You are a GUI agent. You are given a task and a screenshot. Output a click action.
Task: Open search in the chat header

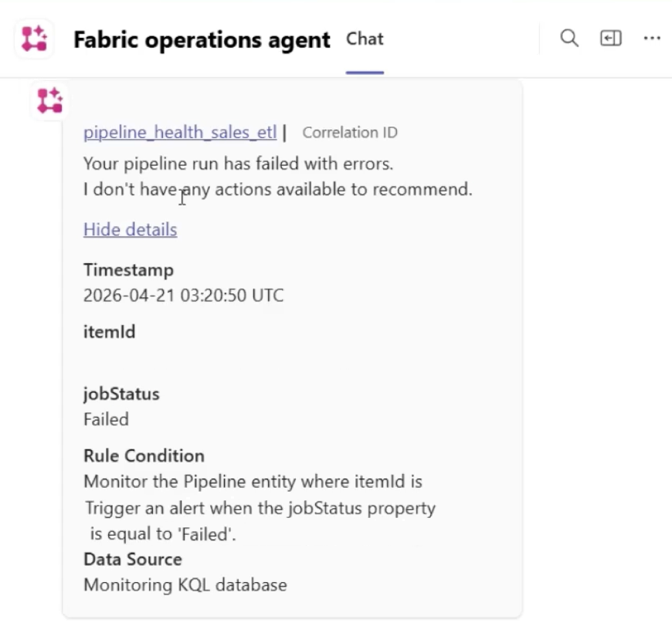[x=569, y=38]
